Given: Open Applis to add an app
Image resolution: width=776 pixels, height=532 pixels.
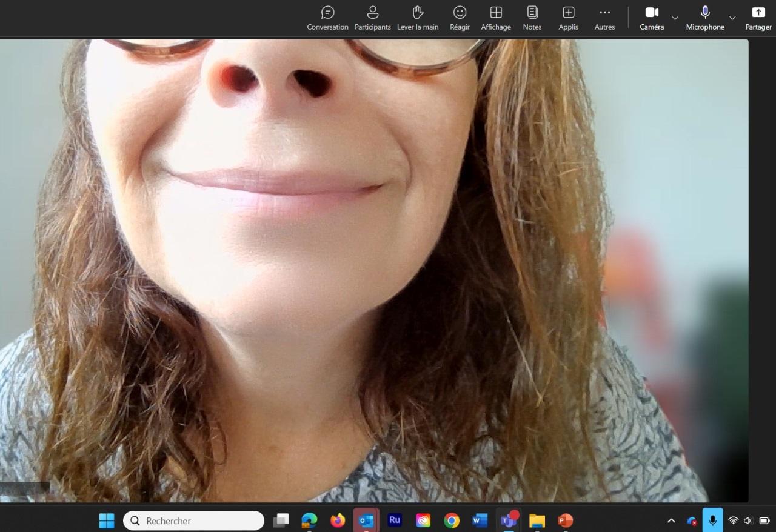Looking at the screenshot, I should [x=568, y=18].
